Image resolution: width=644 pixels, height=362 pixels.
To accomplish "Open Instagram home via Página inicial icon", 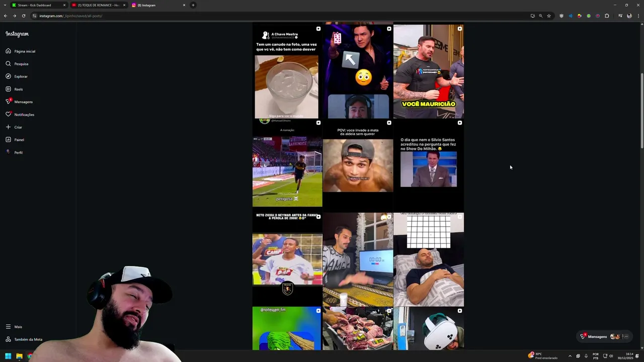I will 8,51.
